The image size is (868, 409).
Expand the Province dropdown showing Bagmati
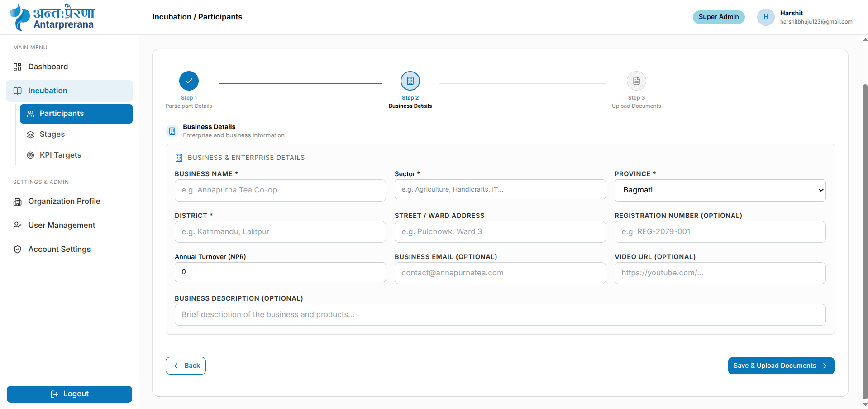coord(720,190)
